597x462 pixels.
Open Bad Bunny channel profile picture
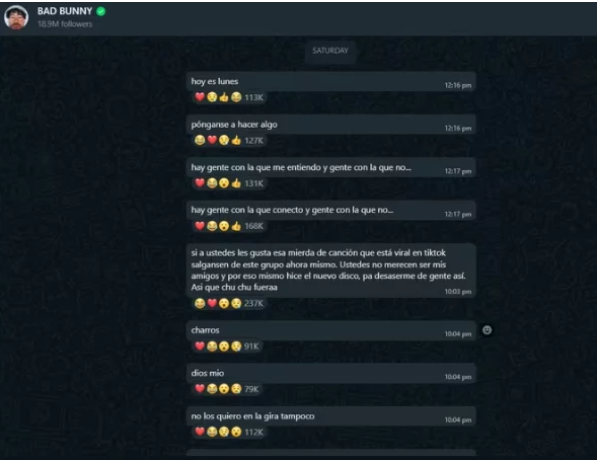click(x=16, y=18)
